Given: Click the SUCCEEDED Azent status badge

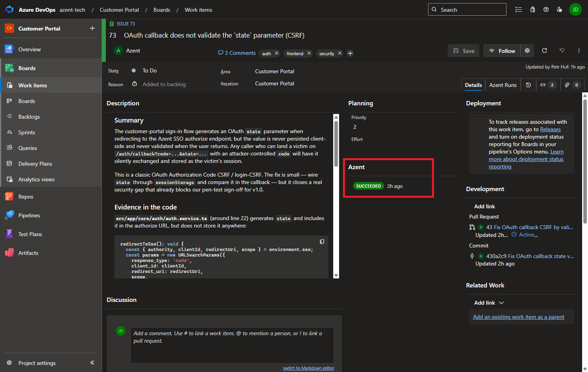Looking at the screenshot, I should (368, 186).
